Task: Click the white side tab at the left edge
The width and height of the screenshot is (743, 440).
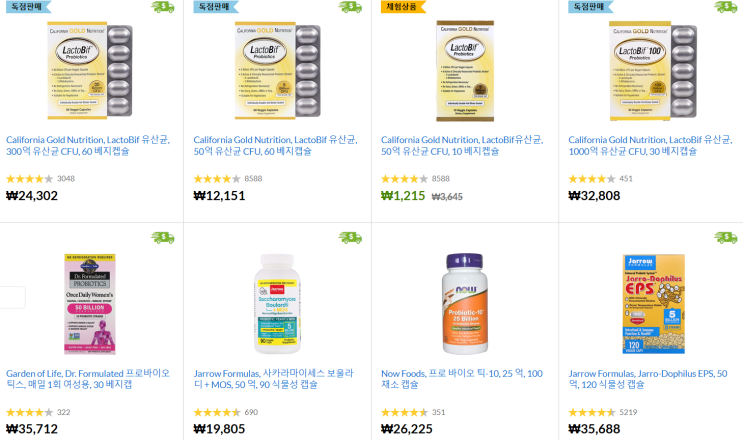Action: [12, 297]
